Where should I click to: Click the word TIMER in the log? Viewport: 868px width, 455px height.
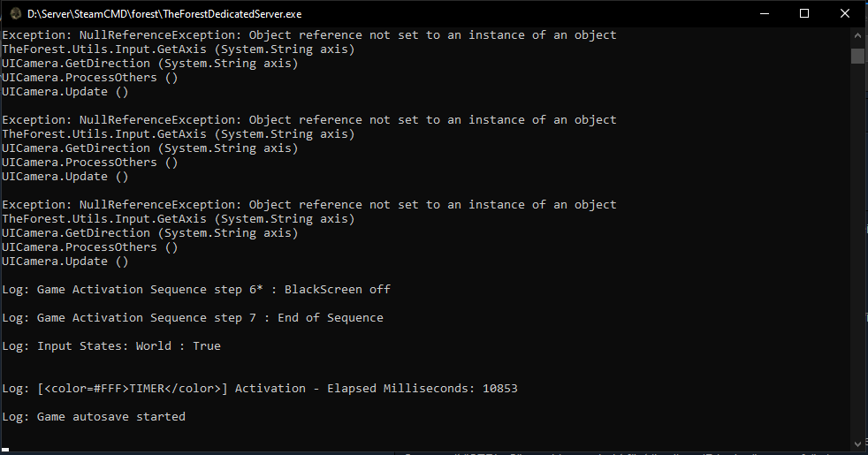pos(147,389)
